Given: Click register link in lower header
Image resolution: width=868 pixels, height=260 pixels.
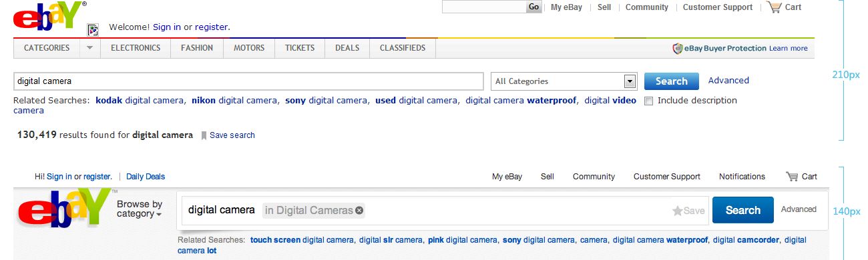Looking at the screenshot, I should 97,177.
